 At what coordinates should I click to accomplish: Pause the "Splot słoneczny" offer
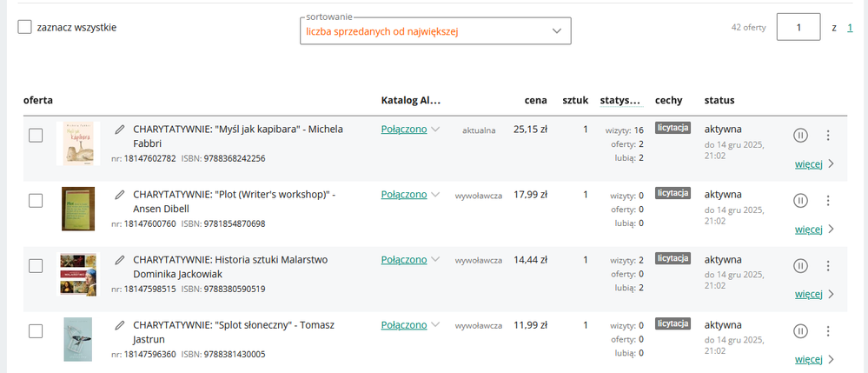point(800,331)
